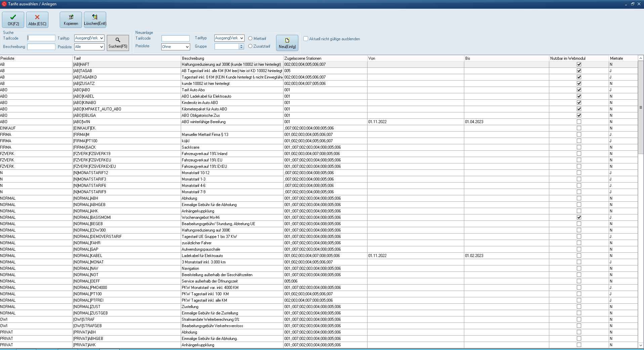Start search with Suchen(F5) magnifier button
Viewport: 644px width, 350px height.
pyautogui.click(x=118, y=43)
